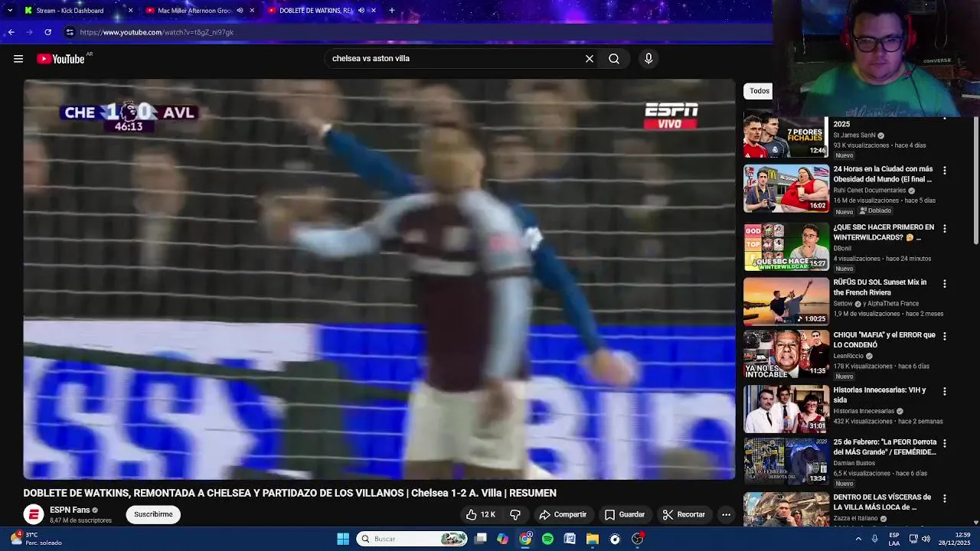Open the 13:34 Damian Bustos thumbnail
Screen dimensions: 980x551
[x=786, y=461]
